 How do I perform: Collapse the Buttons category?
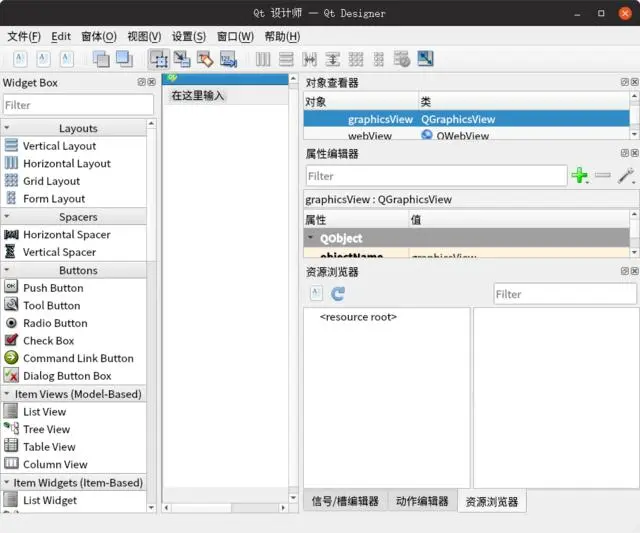click(x=7, y=270)
